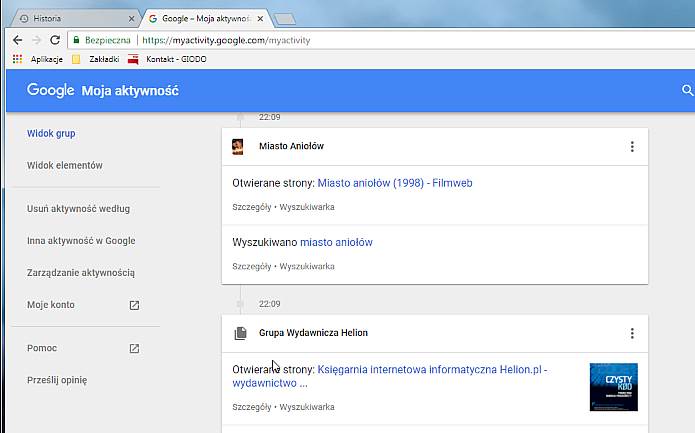
Task: Open the Zakładki bookmarks folder icon
Action: tap(76, 59)
